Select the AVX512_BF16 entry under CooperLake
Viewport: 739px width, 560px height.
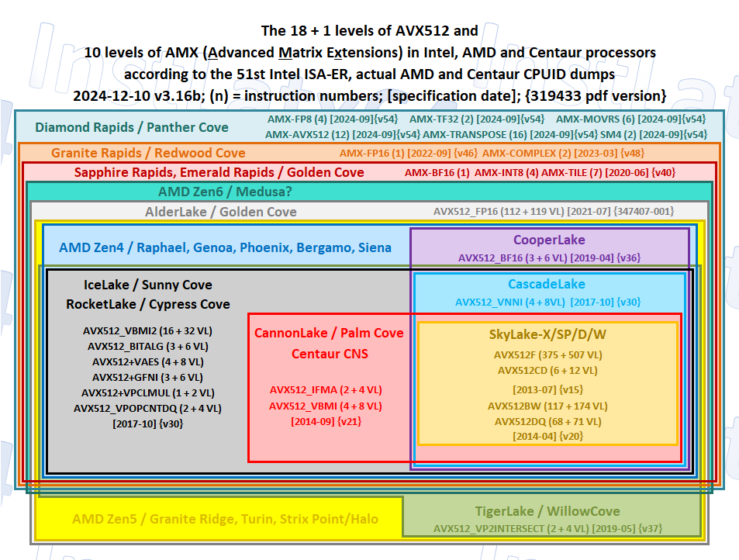click(x=549, y=258)
